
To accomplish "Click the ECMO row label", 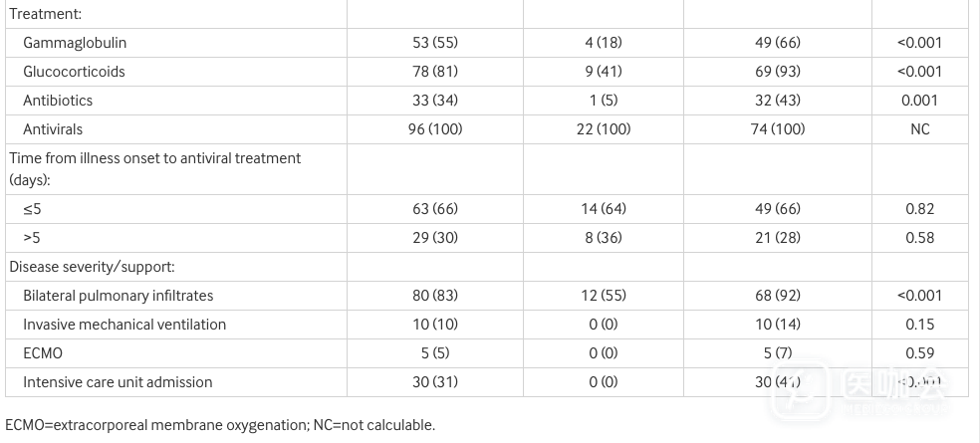I will click(x=44, y=353).
